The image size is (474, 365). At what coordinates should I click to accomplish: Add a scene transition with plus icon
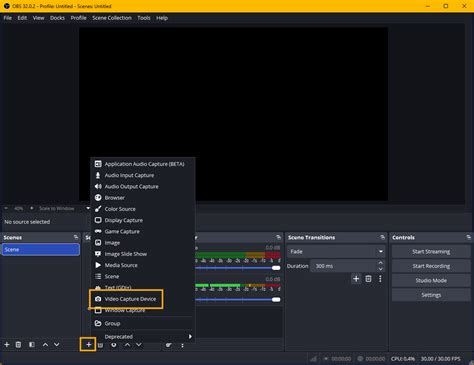point(356,279)
